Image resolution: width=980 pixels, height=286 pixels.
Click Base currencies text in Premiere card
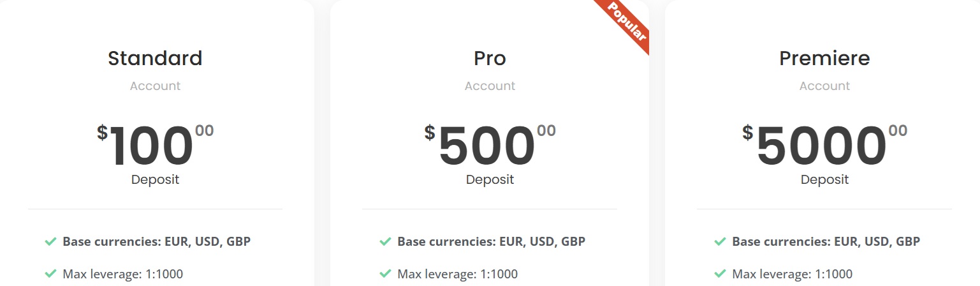[826, 242]
